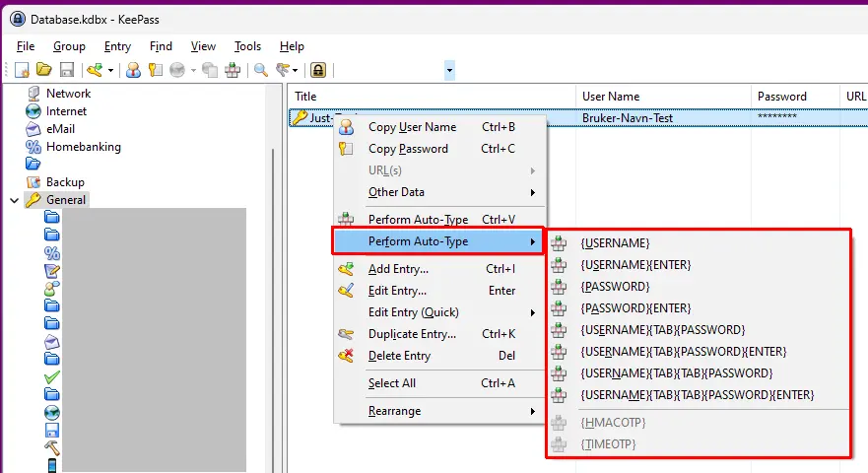
Task: Open the Entry menu
Action: 117,46
